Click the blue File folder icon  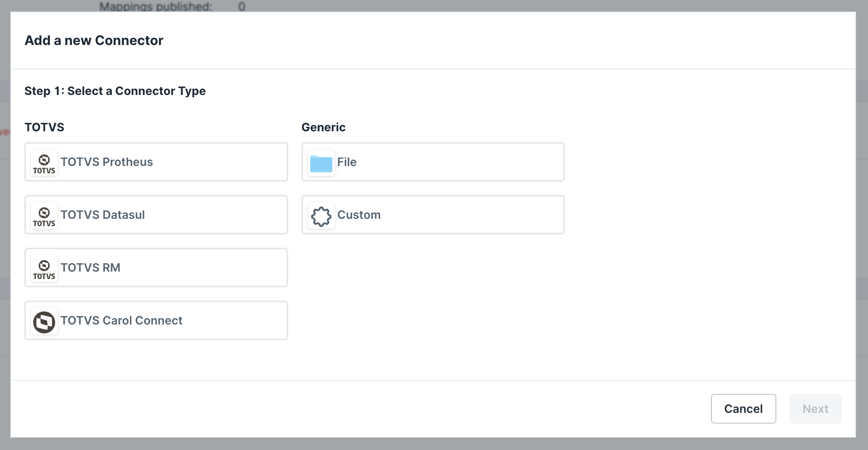[321, 163]
